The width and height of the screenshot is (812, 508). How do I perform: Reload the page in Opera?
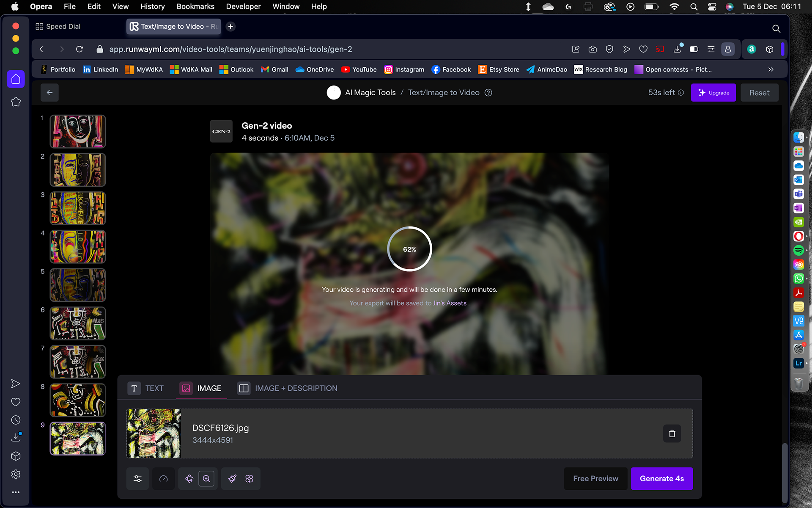tap(79, 50)
